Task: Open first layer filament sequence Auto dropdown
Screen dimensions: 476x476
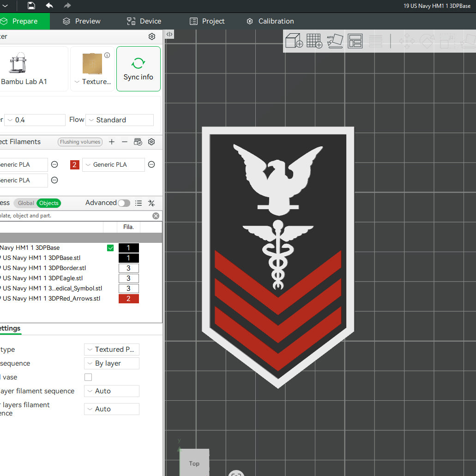Action: [112, 391]
